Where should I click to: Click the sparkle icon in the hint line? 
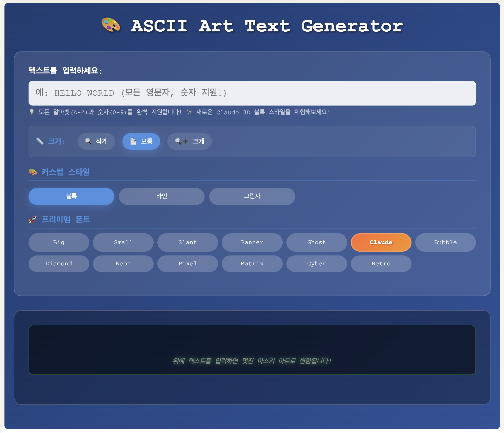189,112
